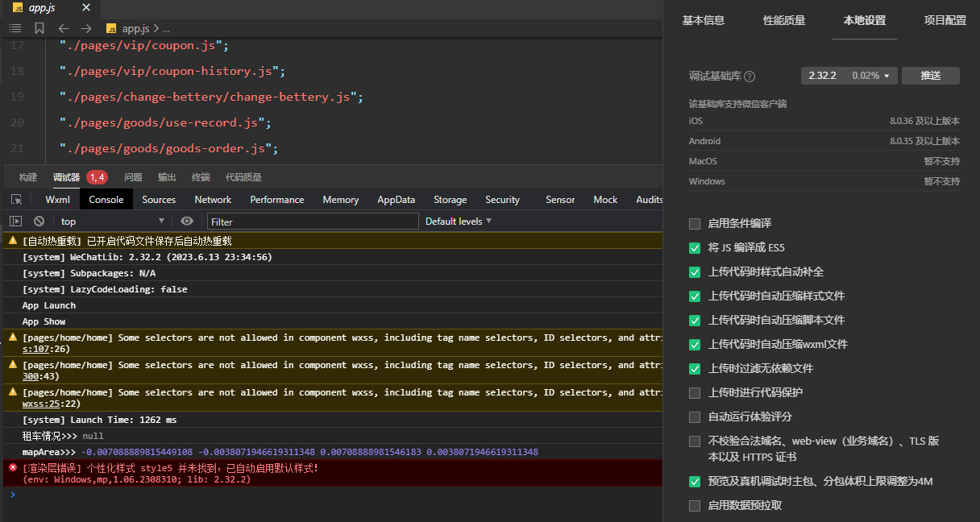The height and width of the screenshot is (522, 980).
Task: Open the top context selector dropdown
Action: pos(112,221)
